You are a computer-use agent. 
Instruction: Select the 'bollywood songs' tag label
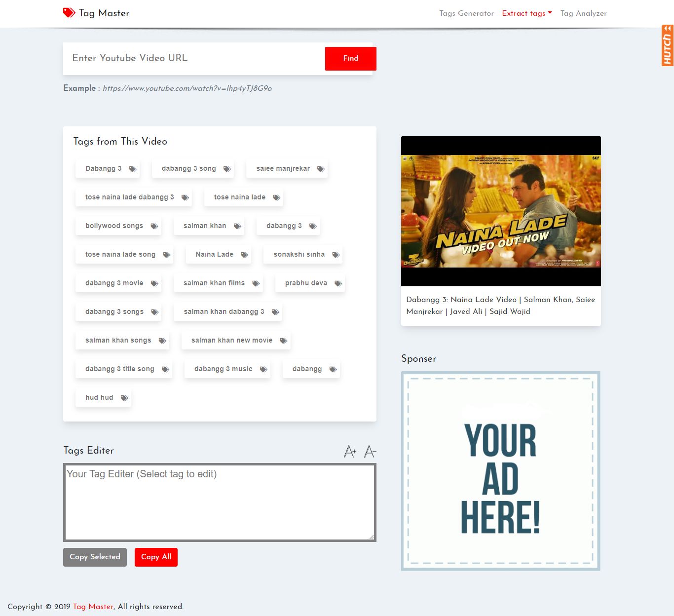[114, 226]
